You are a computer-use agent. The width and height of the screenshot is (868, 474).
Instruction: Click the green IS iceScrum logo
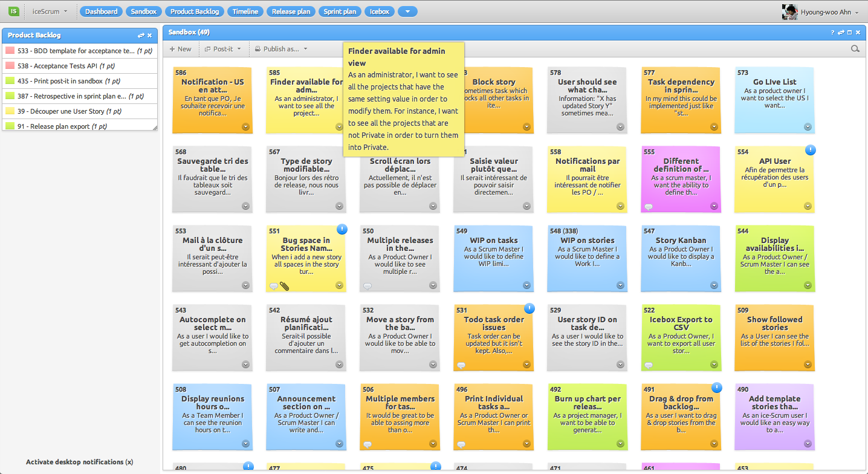tap(13, 11)
